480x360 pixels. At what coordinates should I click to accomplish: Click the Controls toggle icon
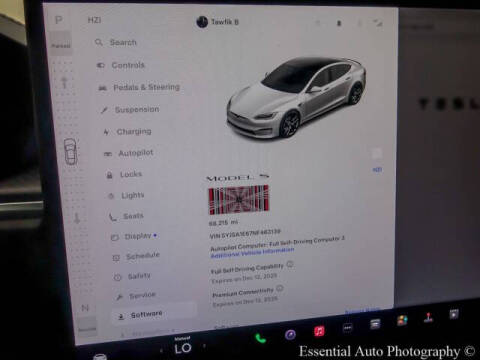click(x=101, y=65)
